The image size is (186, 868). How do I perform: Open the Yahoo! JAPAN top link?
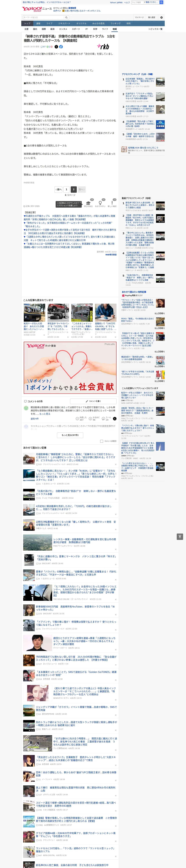116,2
